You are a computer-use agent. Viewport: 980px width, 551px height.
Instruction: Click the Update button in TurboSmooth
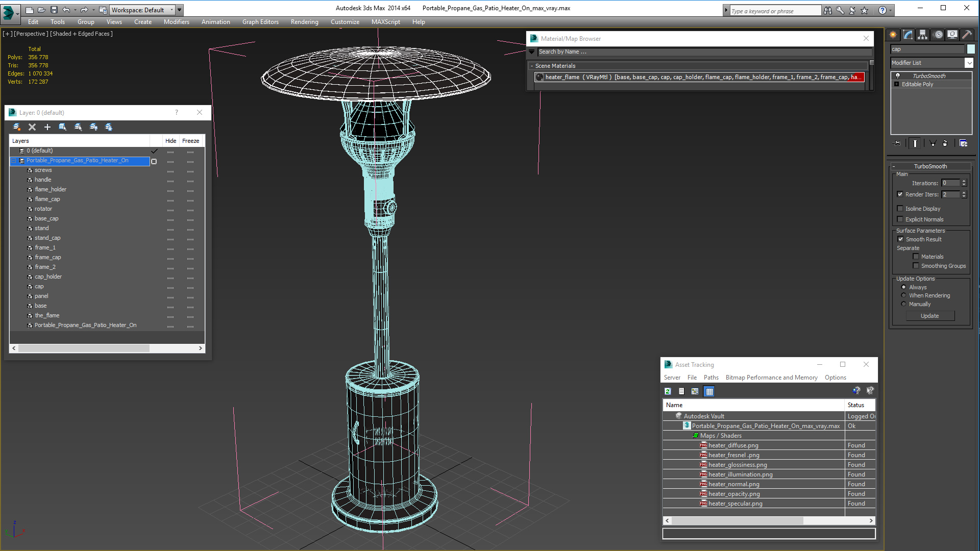pyautogui.click(x=929, y=316)
